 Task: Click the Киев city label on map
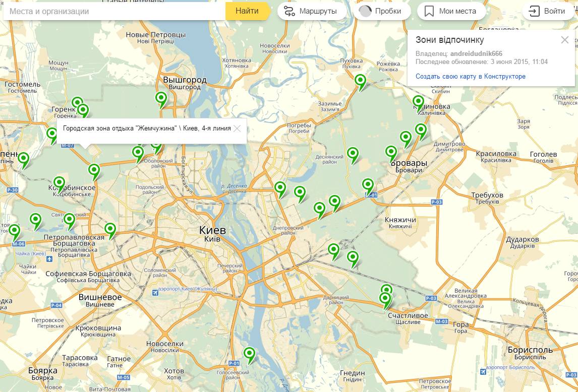click(212, 230)
